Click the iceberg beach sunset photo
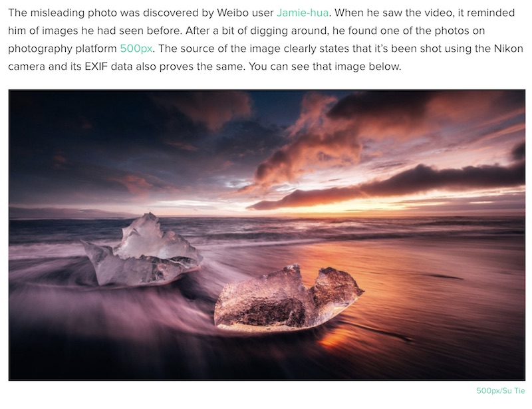Screen dimensions: 532x409 click(x=267, y=235)
